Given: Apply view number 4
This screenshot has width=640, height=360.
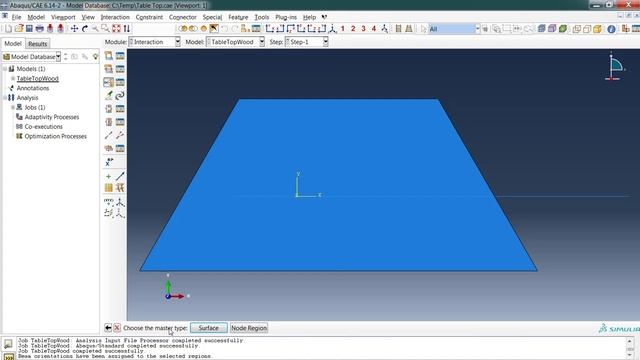Looking at the screenshot, I should coord(373,29).
